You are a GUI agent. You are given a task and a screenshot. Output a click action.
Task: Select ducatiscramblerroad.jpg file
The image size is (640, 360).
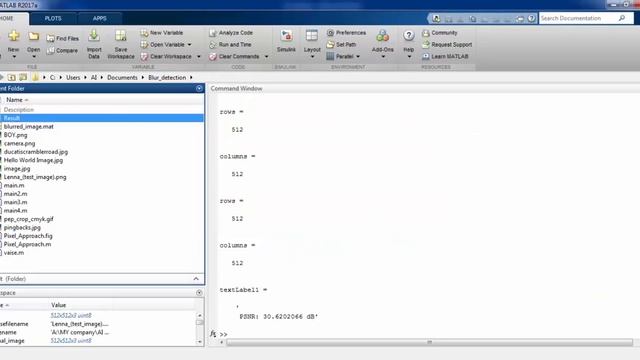pyautogui.click(x=36, y=152)
